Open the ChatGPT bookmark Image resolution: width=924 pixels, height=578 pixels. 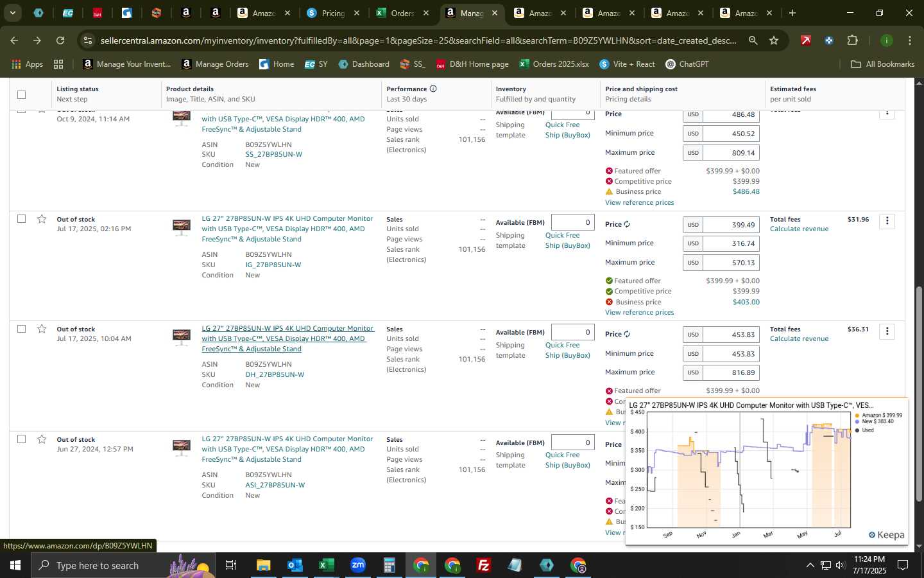[687, 64]
